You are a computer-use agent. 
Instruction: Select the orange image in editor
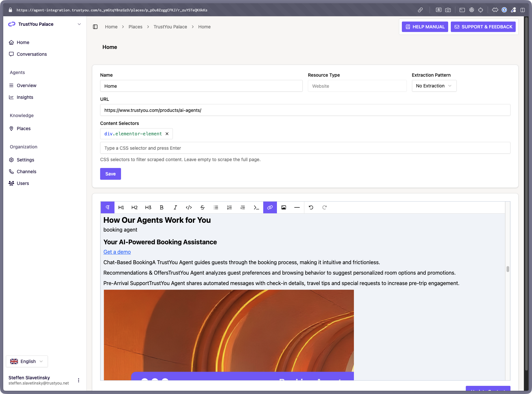tap(229, 335)
